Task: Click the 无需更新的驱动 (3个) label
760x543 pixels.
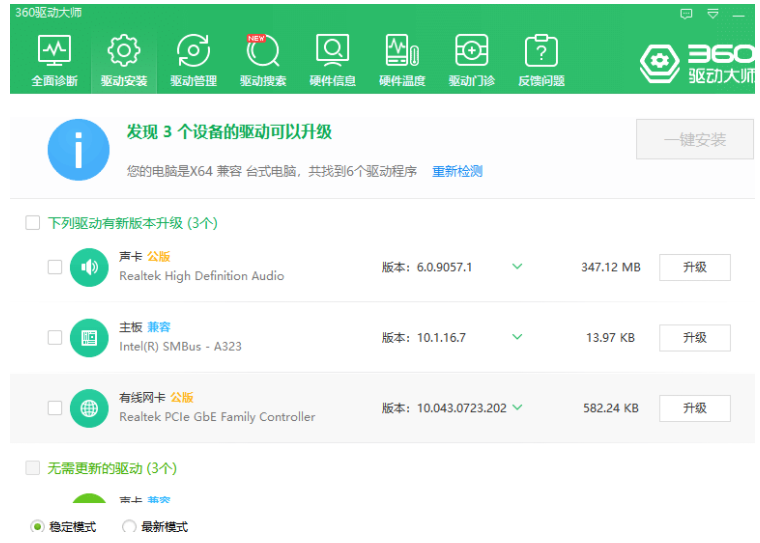Action: [x=112, y=468]
